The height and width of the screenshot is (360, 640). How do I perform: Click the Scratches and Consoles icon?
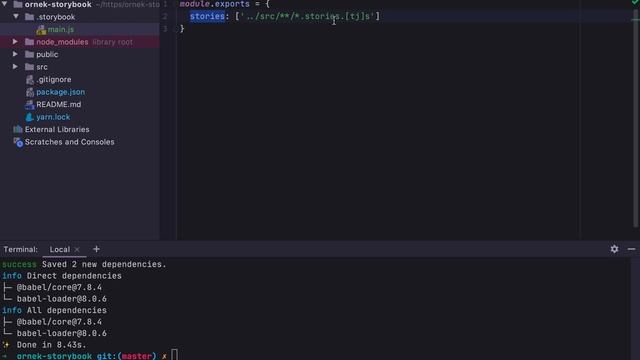tap(18, 142)
